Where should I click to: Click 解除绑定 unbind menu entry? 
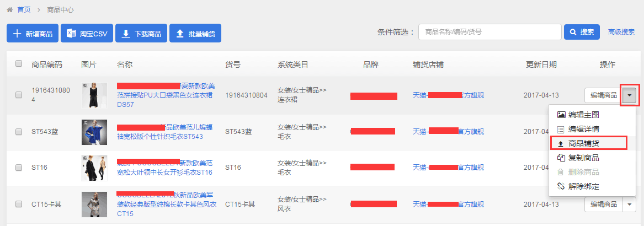click(x=583, y=186)
